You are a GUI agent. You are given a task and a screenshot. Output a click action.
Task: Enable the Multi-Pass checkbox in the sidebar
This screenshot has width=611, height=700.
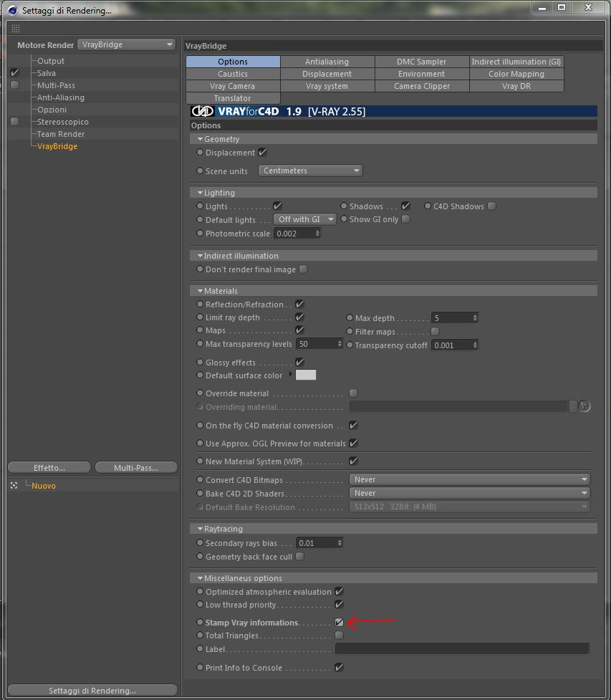click(14, 85)
